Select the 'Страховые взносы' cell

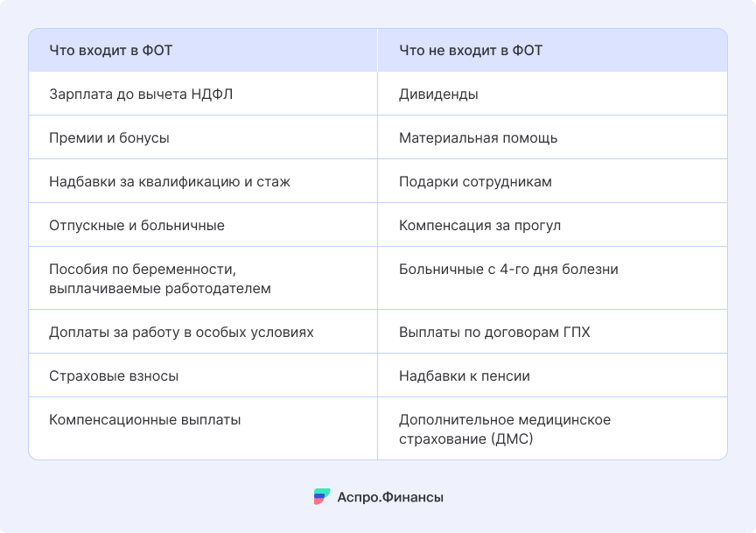(x=203, y=375)
